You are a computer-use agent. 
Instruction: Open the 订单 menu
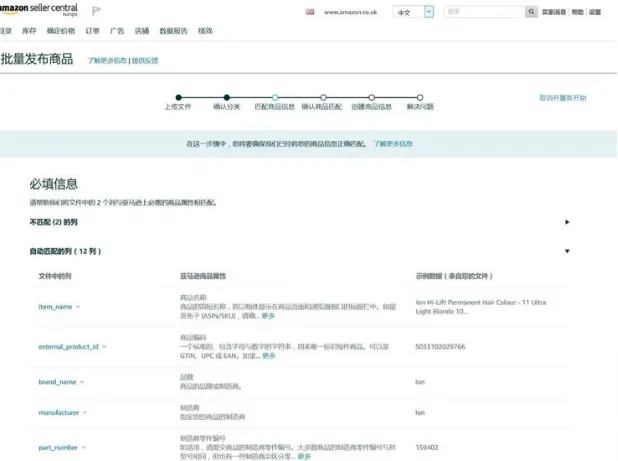coord(92,31)
